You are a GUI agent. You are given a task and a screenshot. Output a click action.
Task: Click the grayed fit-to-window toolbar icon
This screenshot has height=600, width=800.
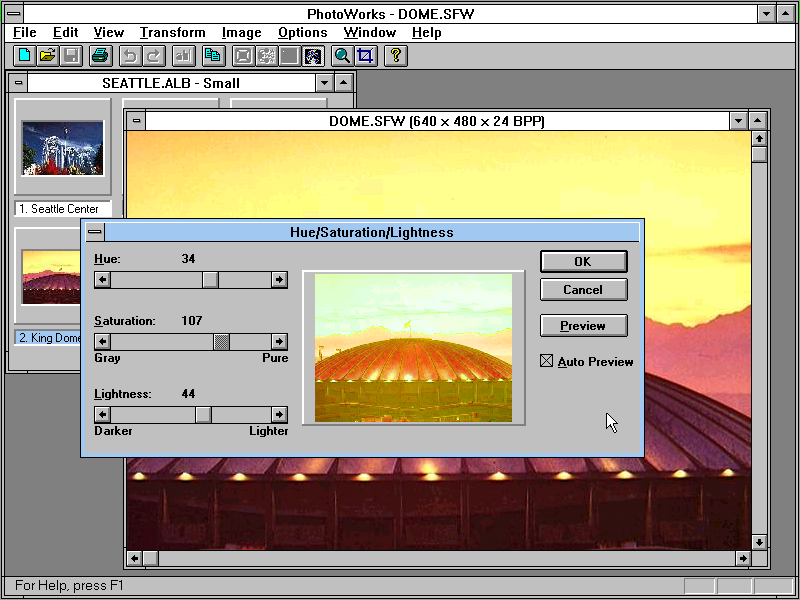click(x=243, y=56)
